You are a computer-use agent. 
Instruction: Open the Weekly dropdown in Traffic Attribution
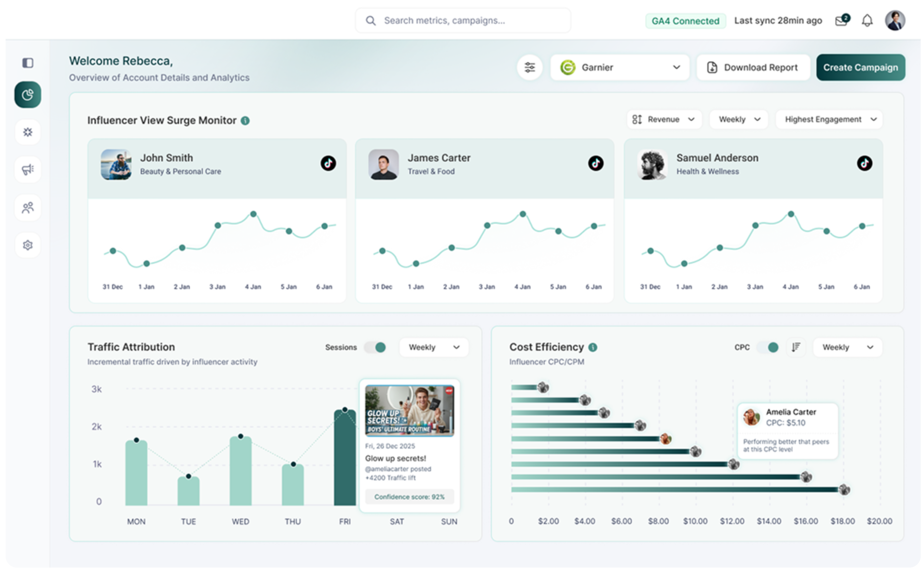[x=434, y=347]
